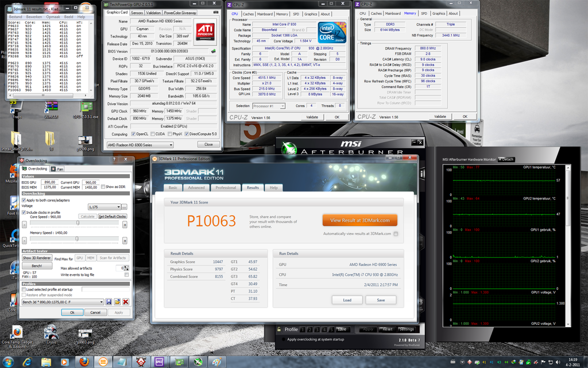Click 'View Result at 3DMark.com' button

coord(359,220)
